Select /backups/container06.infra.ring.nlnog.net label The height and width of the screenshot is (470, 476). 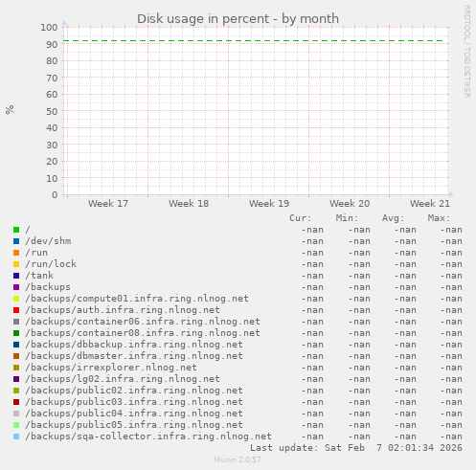pyautogui.click(x=143, y=322)
